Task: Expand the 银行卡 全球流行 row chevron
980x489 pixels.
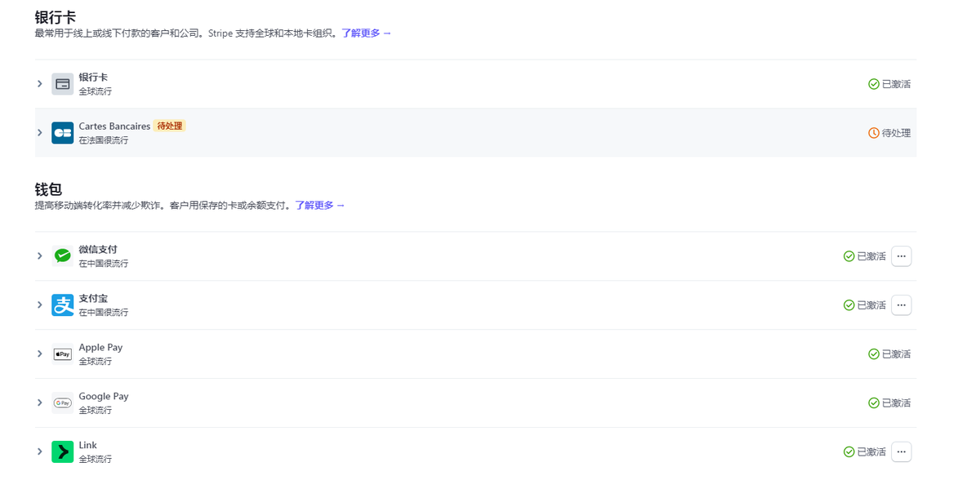Action: coord(39,84)
